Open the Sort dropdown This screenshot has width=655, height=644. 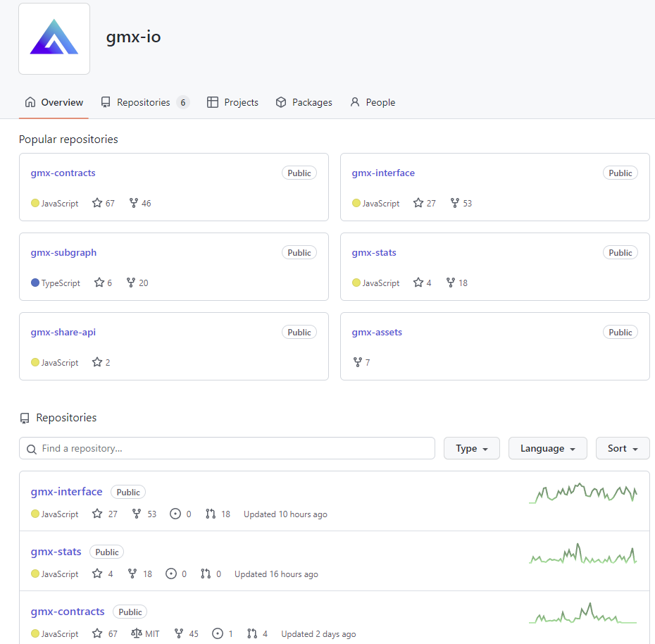coord(623,448)
